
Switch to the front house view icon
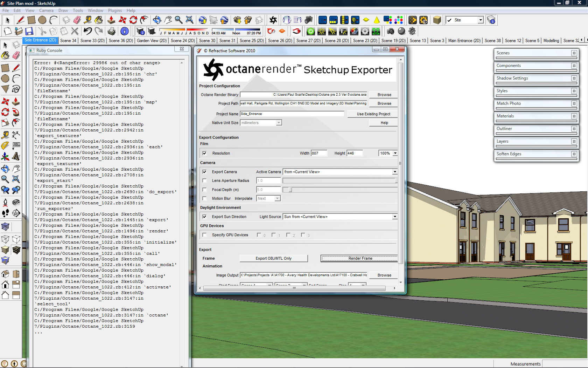pos(5,284)
